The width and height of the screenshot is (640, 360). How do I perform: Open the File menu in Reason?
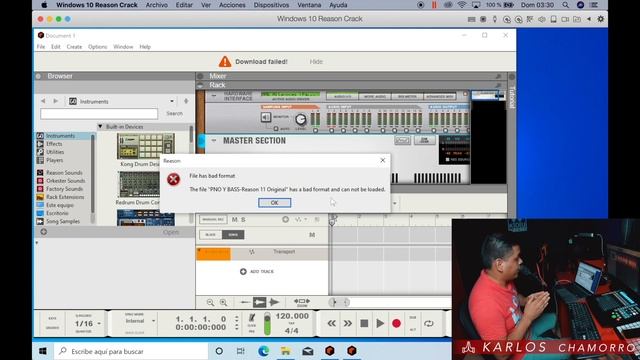41,47
